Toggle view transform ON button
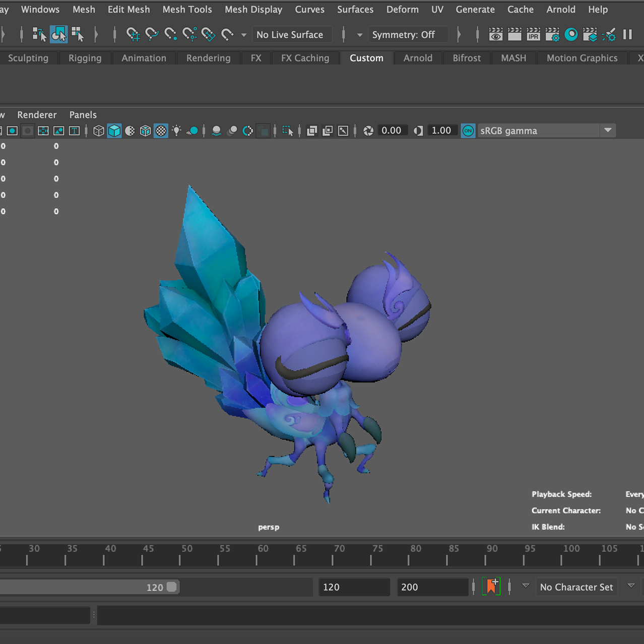This screenshot has width=644, height=644. tap(468, 131)
